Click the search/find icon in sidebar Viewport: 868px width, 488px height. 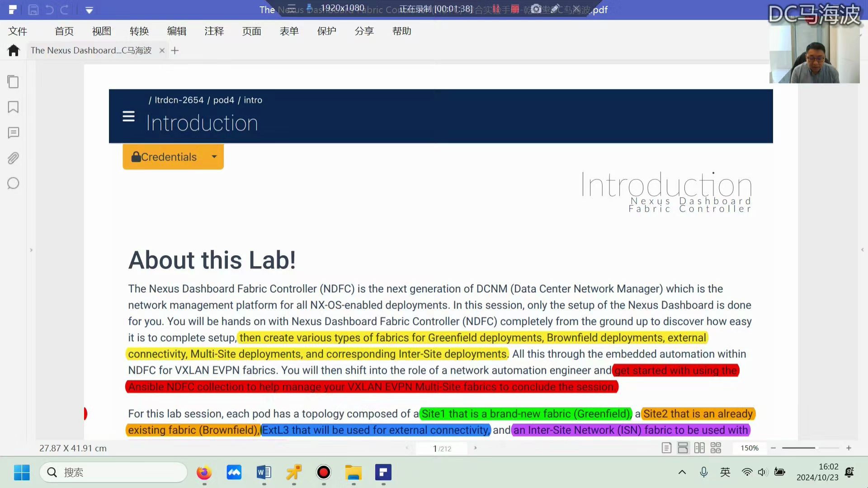(13, 183)
